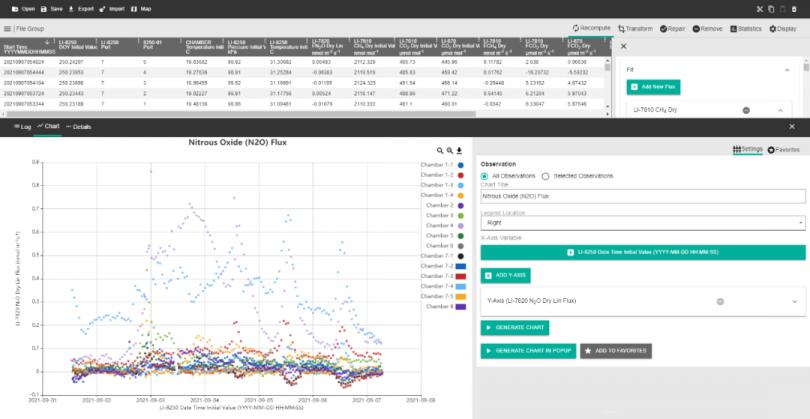810x419 pixels.
Task: Click the Chamber 7-3 red legend swatch
Action: point(460,276)
